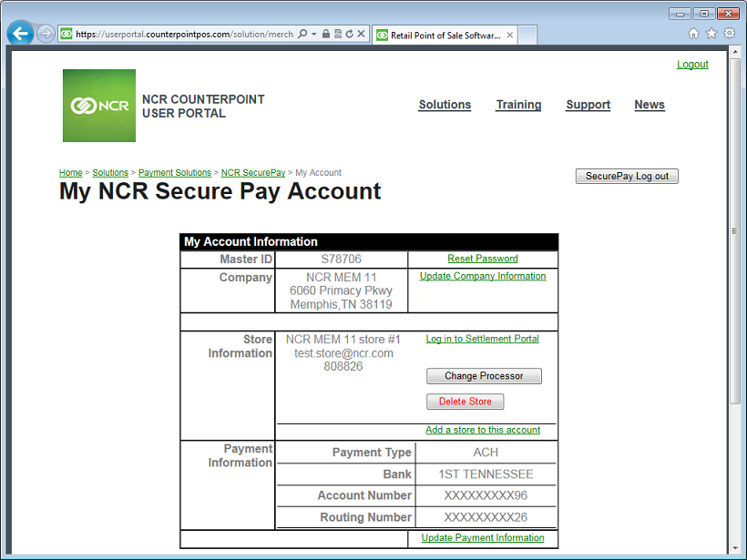Open the Solutions navigation menu
Image resolution: width=747 pixels, height=560 pixels.
pos(445,105)
